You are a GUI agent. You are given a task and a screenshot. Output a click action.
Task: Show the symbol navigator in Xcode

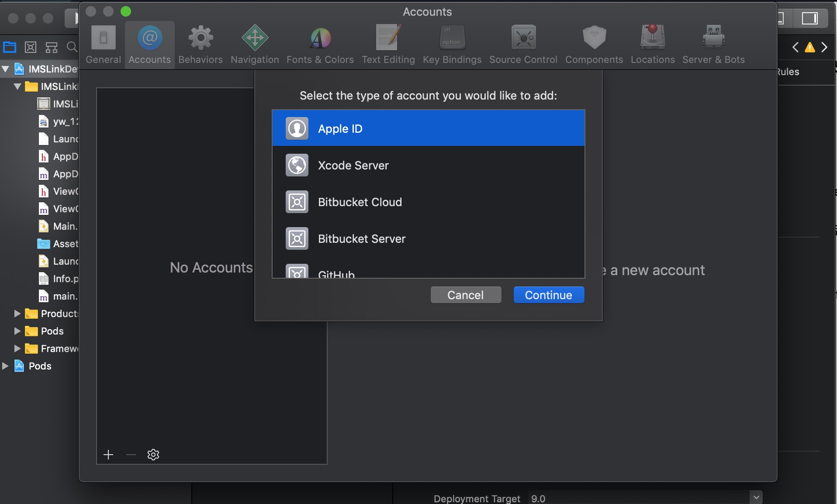pos(52,47)
